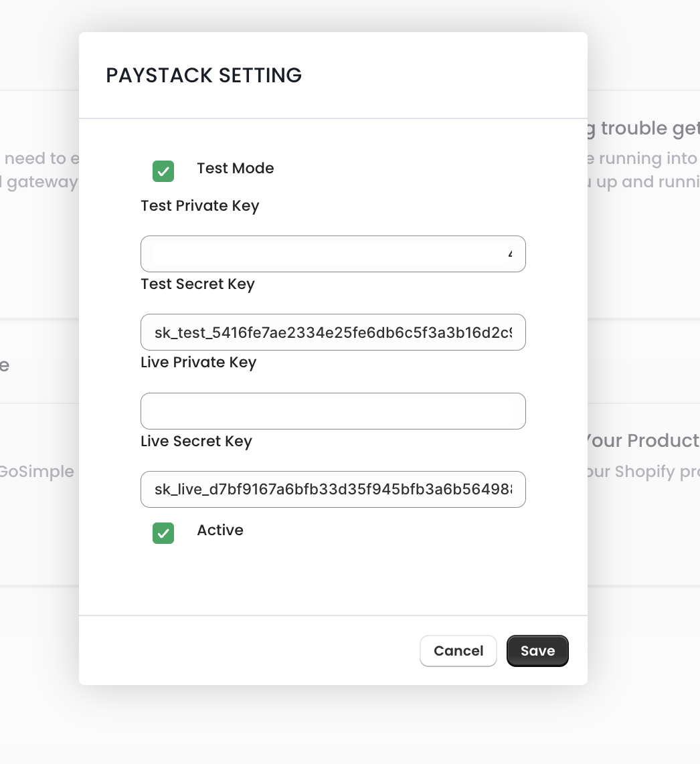Click into the Test Secret Key field
700x764 pixels.
point(333,332)
